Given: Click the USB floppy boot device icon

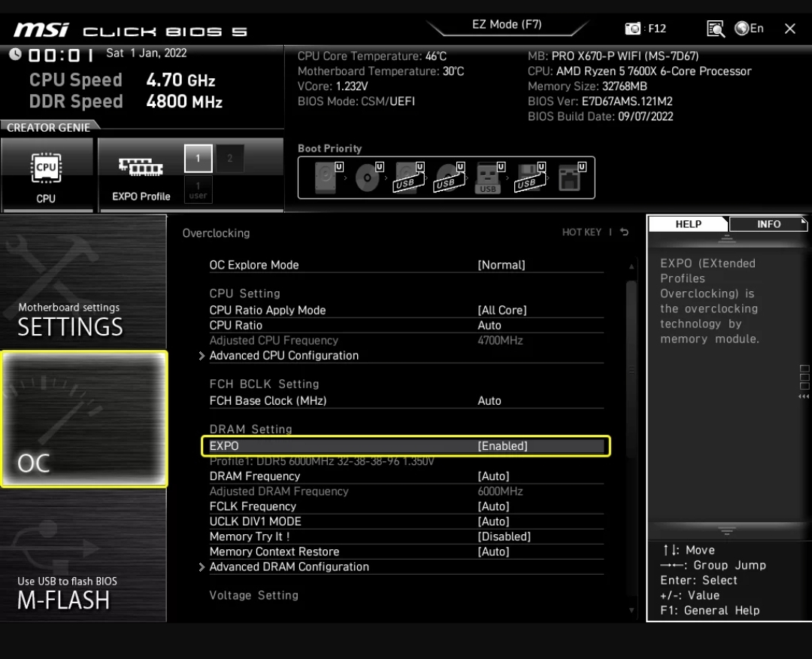Looking at the screenshot, I should [x=530, y=178].
